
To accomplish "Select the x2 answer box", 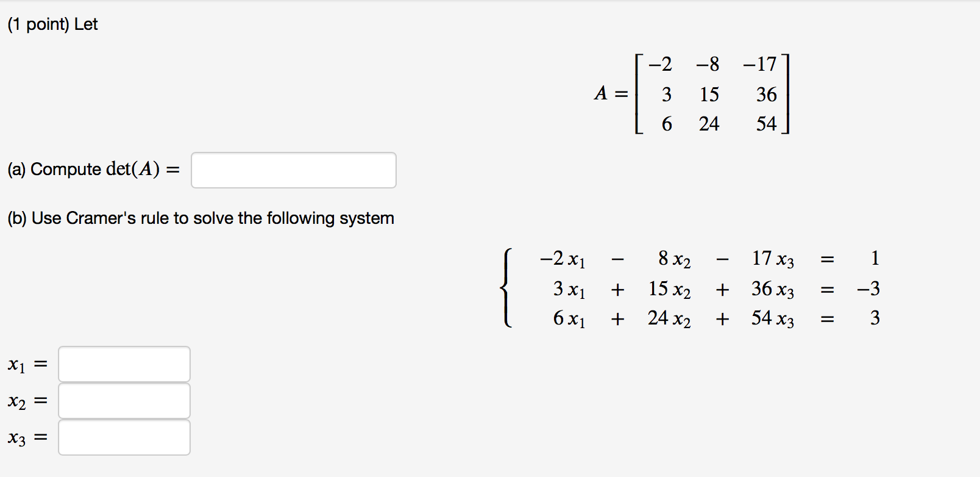I will pyautogui.click(x=123, y=401).
